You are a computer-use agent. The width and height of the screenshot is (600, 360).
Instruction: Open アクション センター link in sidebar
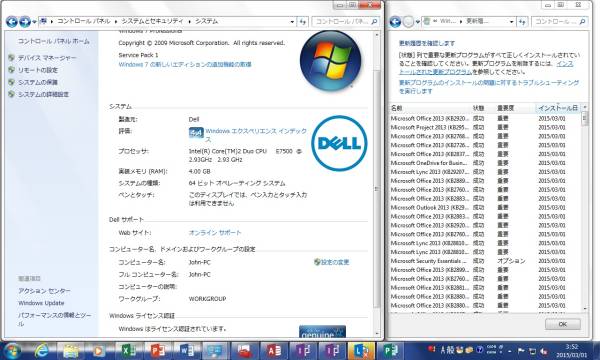click(x=44, y=291)
